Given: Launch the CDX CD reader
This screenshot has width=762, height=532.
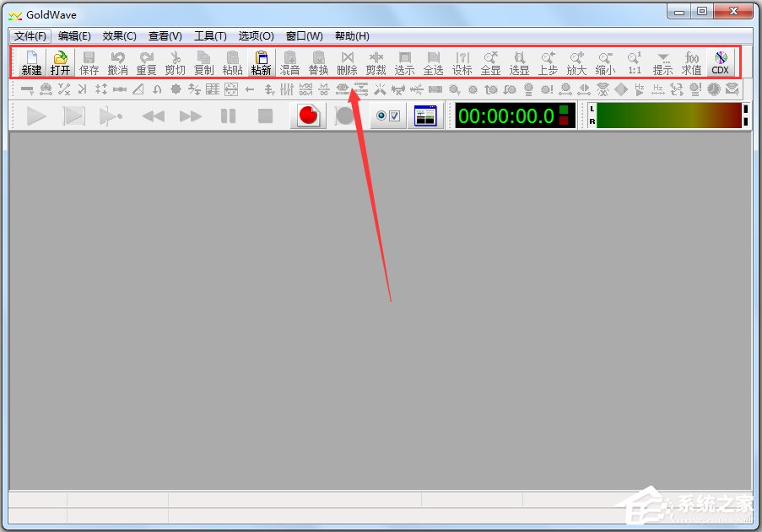Looking at the screenshot, I should 720,62.
